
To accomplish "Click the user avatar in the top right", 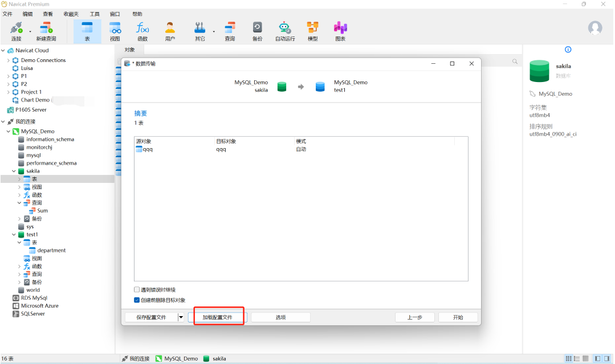I will click(595, 28).
